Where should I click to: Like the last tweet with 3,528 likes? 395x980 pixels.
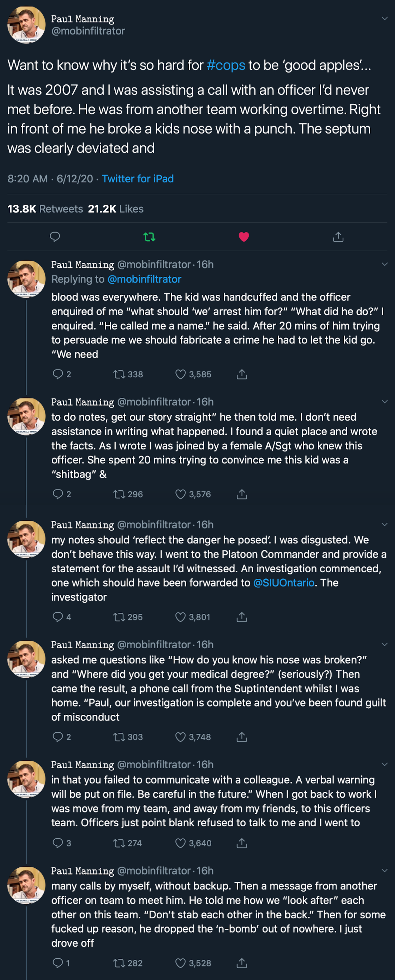coord(180,963)
